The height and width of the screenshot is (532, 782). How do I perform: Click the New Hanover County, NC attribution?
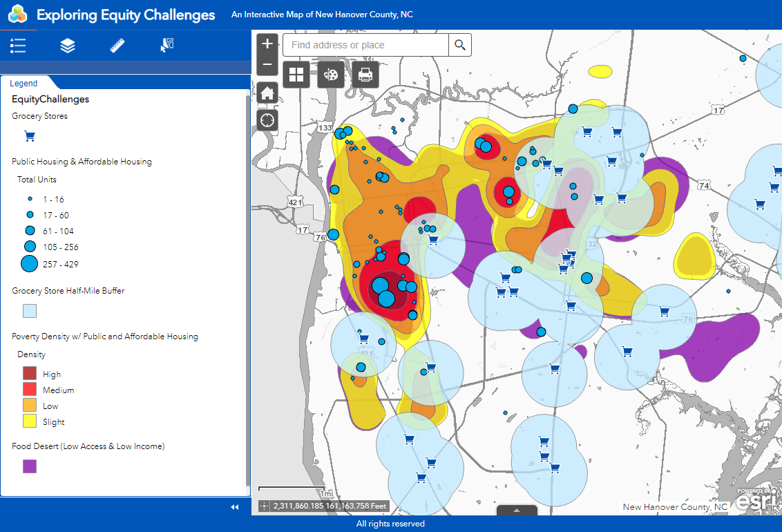click(675, 507)
